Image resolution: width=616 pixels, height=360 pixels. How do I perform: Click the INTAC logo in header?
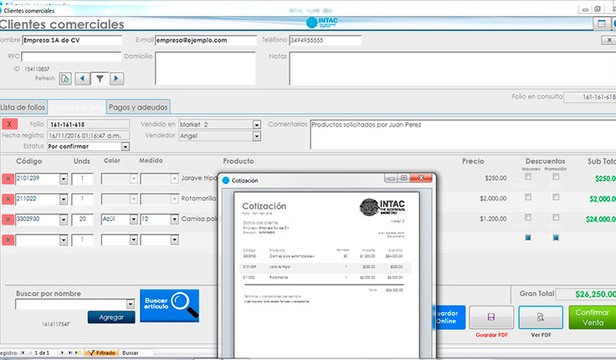(x=322, y=22)
